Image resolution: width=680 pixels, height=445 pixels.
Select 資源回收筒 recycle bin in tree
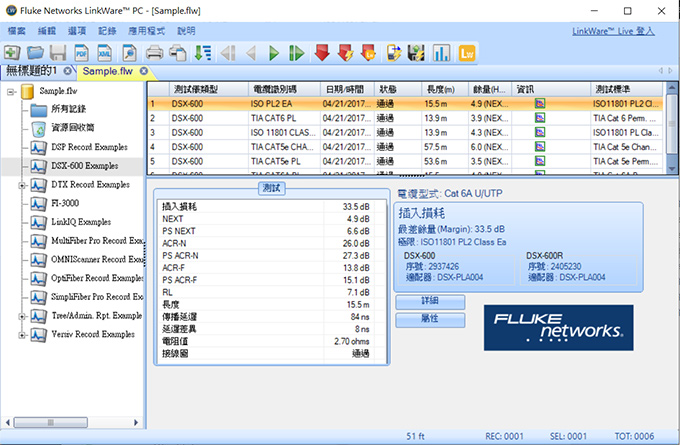pos(72,128)
